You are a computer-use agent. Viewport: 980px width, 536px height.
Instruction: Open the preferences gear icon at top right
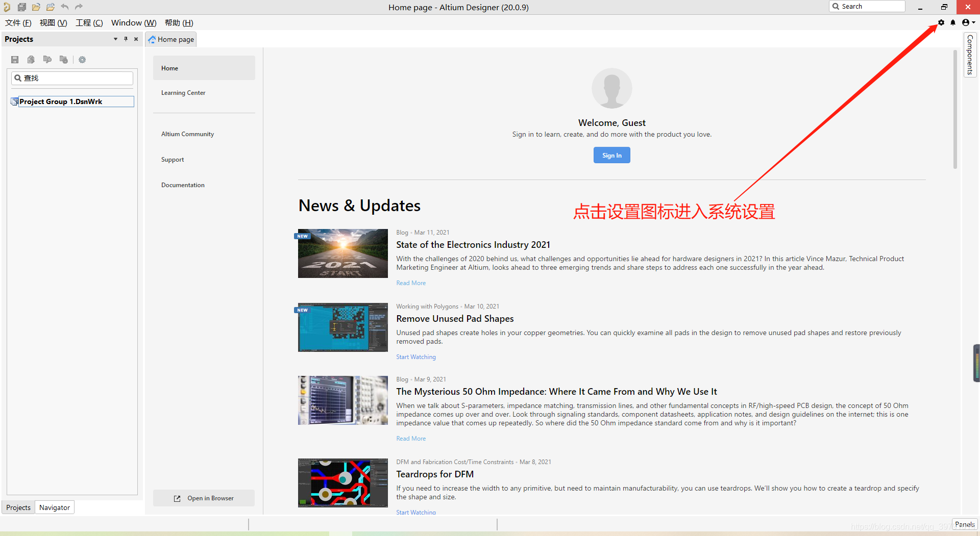pos(941,22)
